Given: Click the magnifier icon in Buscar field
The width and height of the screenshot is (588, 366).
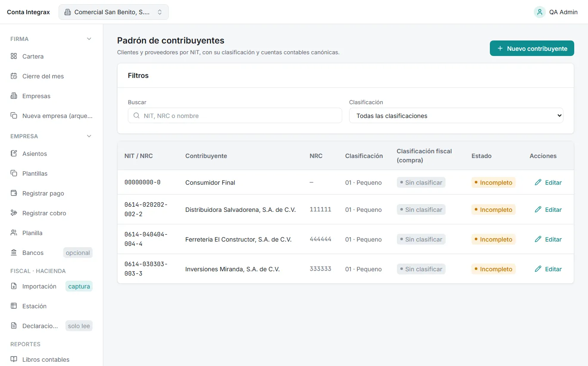Looking at the screenshot, I should click(136, 116).
